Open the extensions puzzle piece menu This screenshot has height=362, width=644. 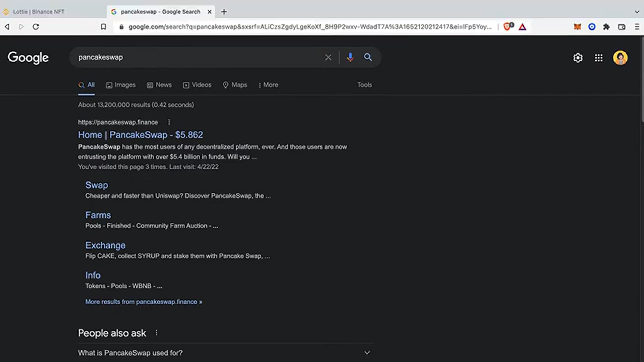[x=606, y=27]
